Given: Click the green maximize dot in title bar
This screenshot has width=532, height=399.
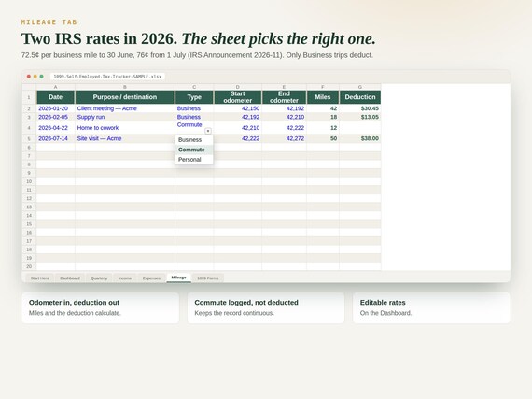Looking at the screenshot, I should [41, 77].
